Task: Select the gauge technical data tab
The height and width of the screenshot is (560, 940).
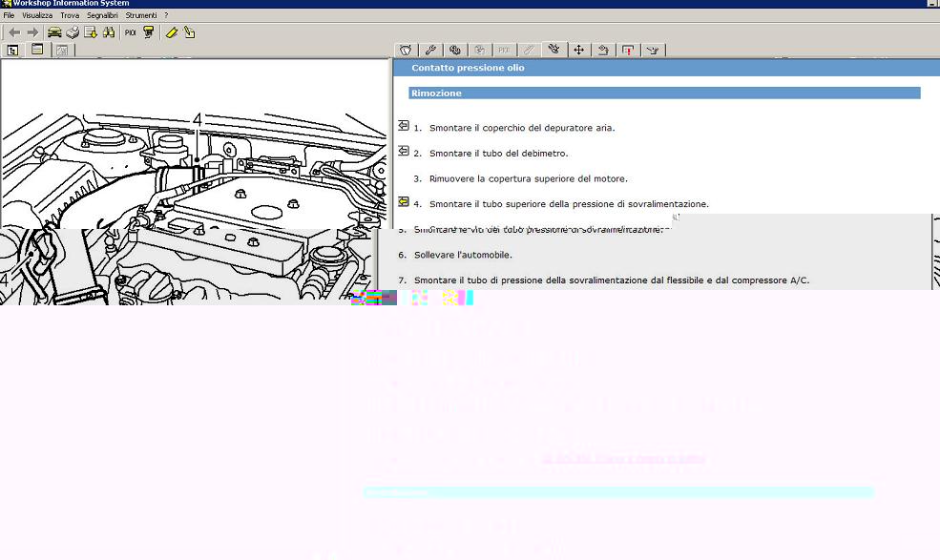Action: click(406, 50)
